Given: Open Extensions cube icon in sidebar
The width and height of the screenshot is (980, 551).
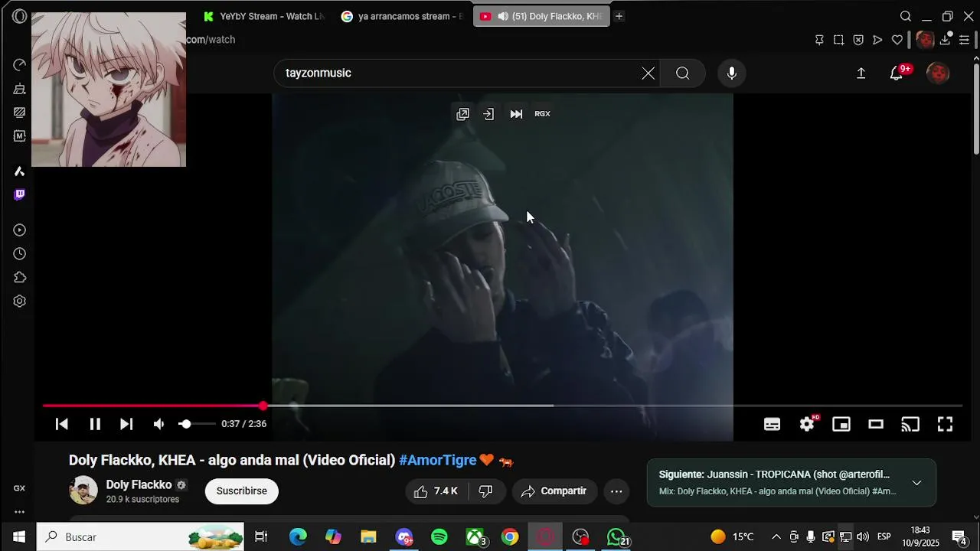Looking at the screenshot, I should (x=19, y=278).
